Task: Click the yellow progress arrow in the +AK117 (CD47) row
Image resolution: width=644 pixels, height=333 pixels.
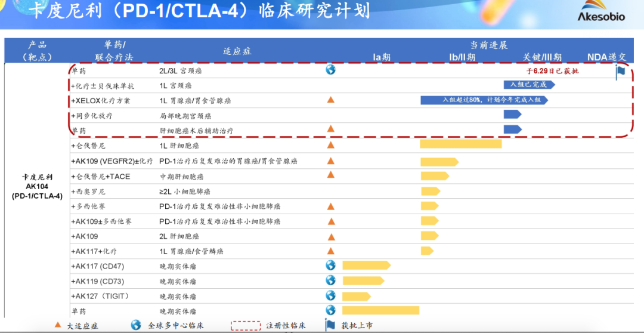Action: pyautogui.click(x=366, y=265)
